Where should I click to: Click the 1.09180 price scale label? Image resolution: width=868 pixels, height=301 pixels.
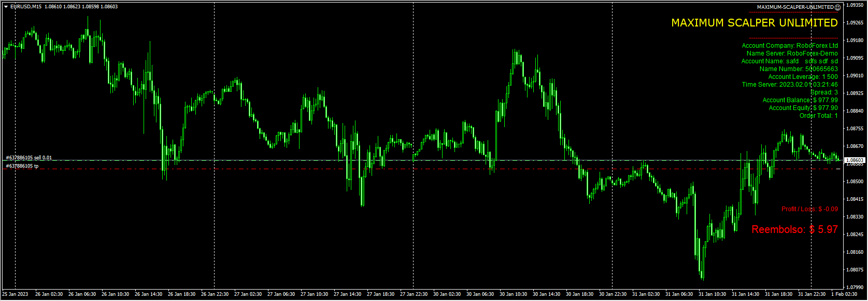[855, 40]
